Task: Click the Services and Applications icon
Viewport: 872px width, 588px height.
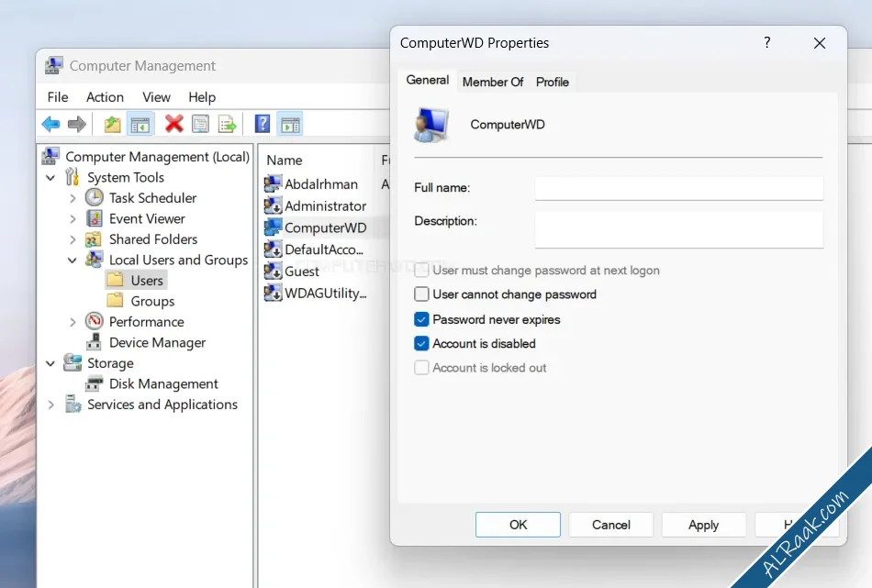Action: (x=73, y=404)
